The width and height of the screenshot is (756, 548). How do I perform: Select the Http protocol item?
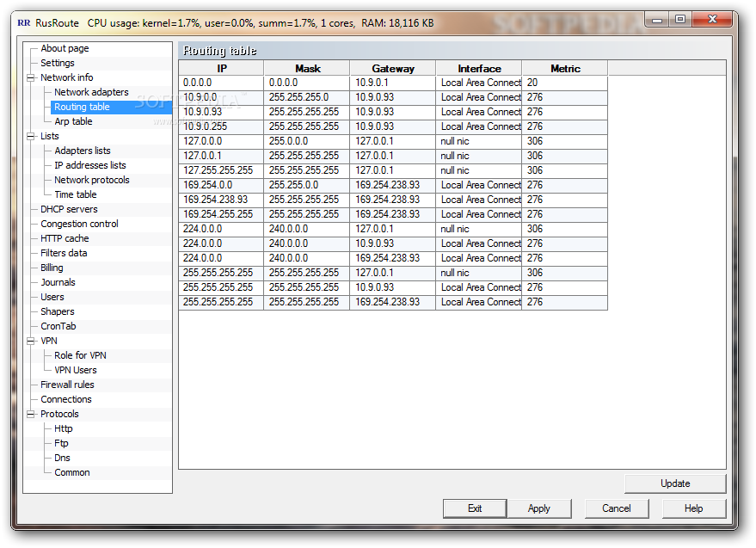coord(63,428)
